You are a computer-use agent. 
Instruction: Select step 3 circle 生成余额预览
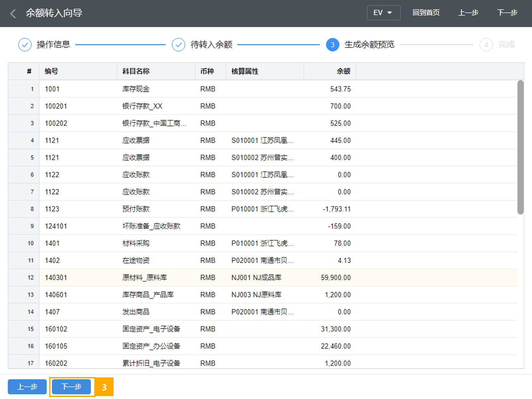point(332,45)
